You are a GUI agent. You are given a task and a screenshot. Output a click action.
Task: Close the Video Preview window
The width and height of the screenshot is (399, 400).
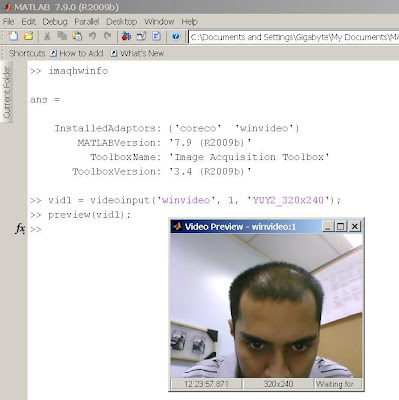tap(355, 227)
